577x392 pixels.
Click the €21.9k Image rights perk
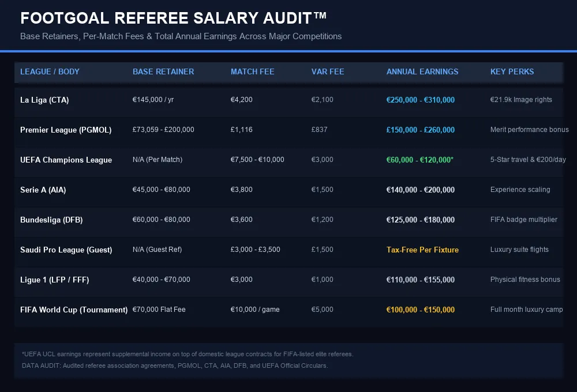click(521, 100)
